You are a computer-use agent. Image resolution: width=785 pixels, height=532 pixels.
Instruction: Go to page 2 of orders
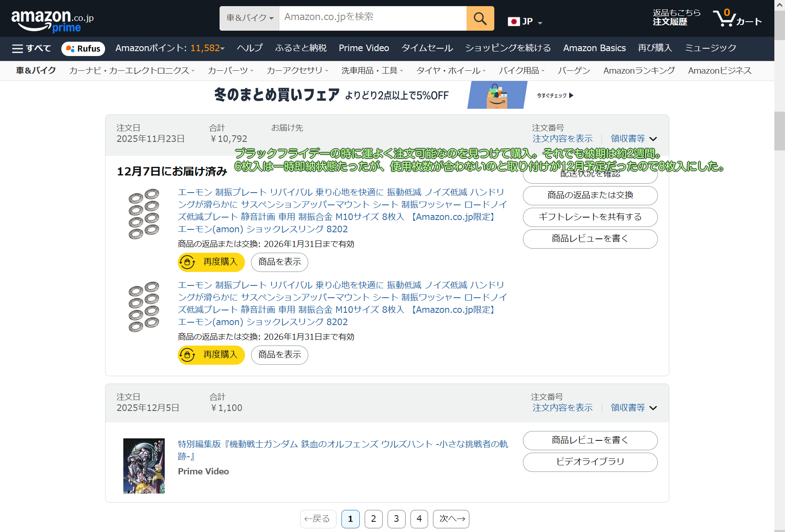point(373,519)
